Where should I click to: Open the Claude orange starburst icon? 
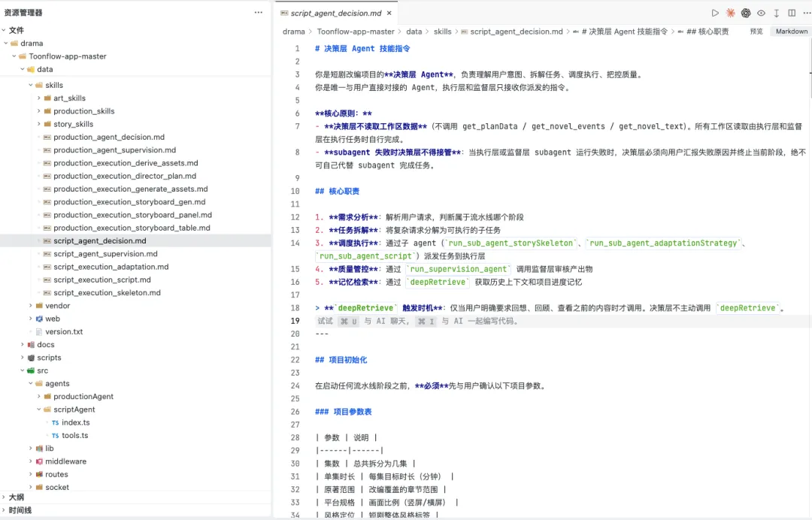(730, 13)
